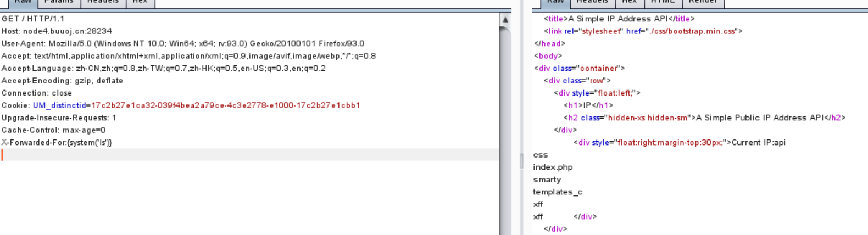
Task: Click the 'Upgrade-Insecure-Requests: 1' header
Action: (x=59, y=117)
